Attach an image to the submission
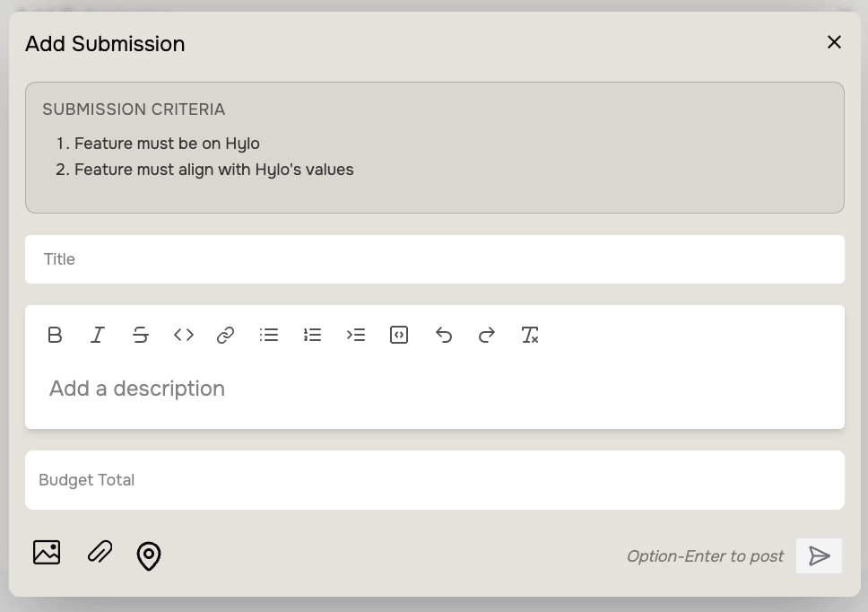 (x=47, y=553)
